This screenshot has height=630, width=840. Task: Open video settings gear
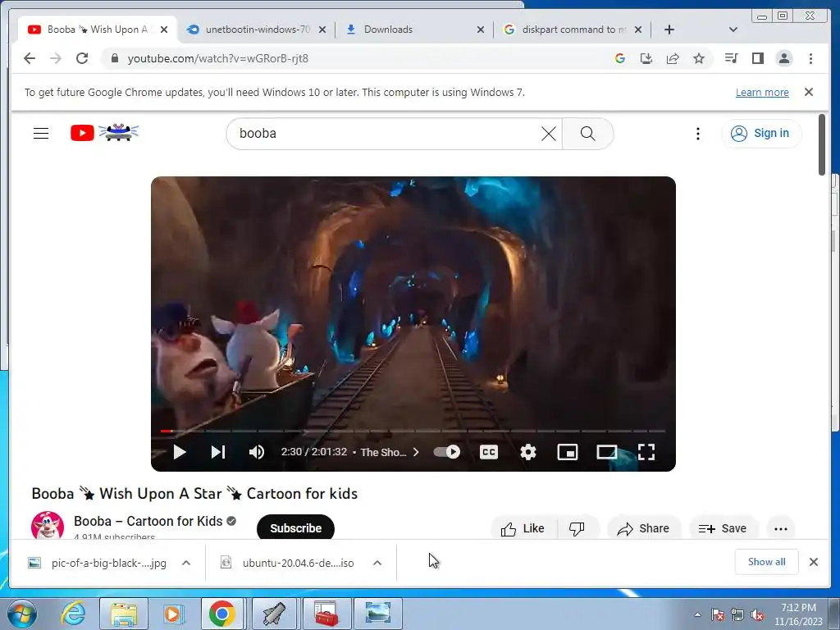click(528, 452)
